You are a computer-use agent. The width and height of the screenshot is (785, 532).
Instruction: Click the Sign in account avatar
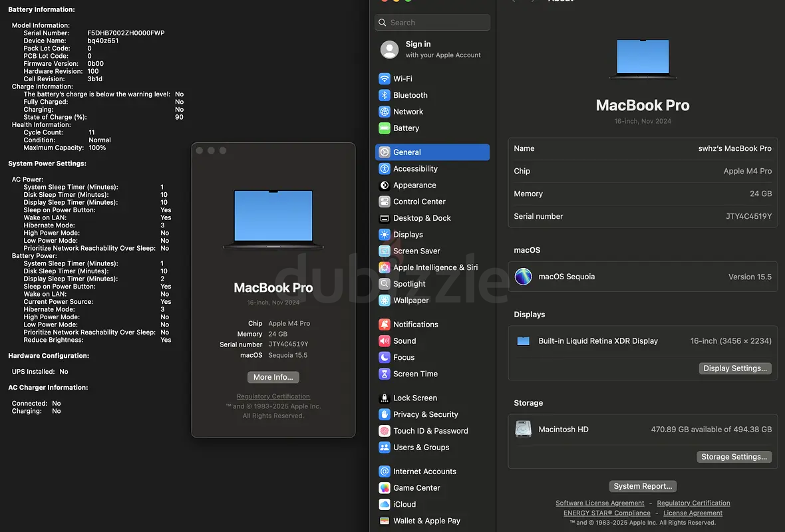pyautogui.click(x=389, y=50)
